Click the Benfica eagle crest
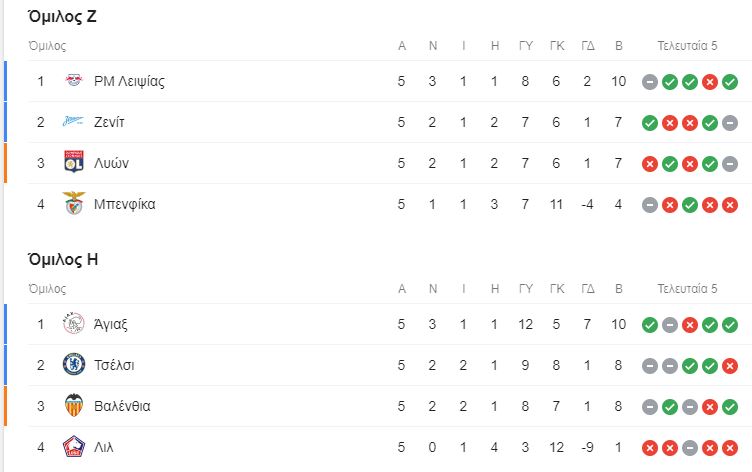 (74, 203)
